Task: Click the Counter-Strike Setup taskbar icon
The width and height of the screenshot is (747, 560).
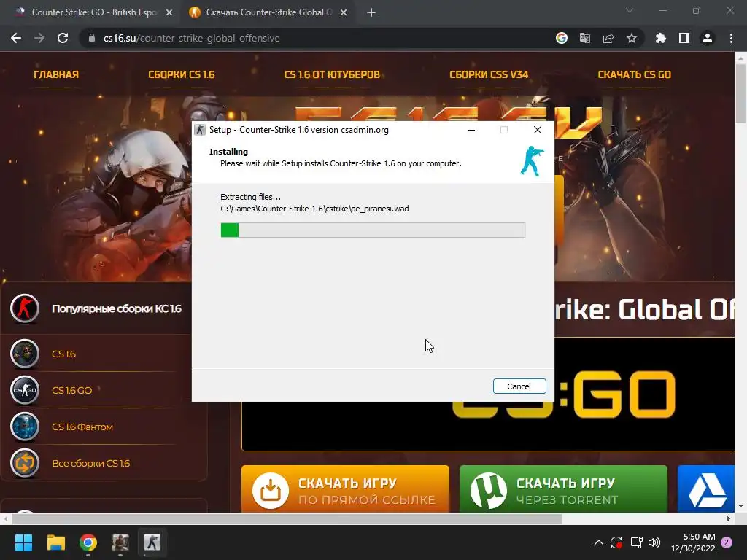Action: click(x=152, y=542)
